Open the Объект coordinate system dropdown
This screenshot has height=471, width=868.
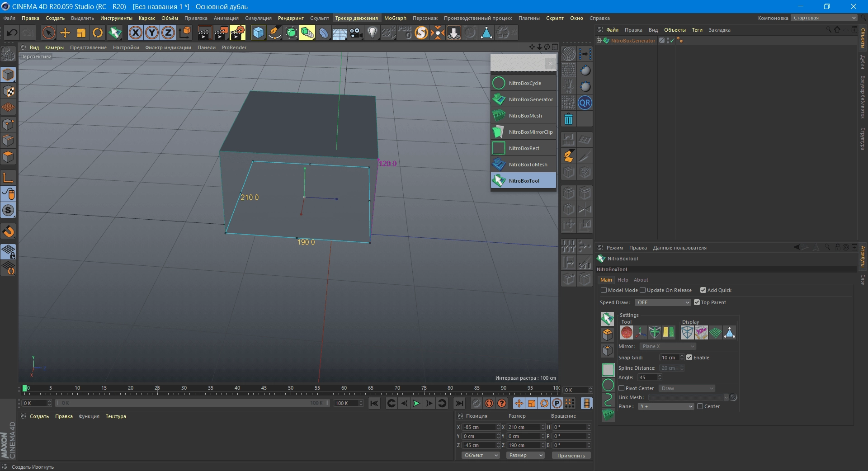[481, 456]
